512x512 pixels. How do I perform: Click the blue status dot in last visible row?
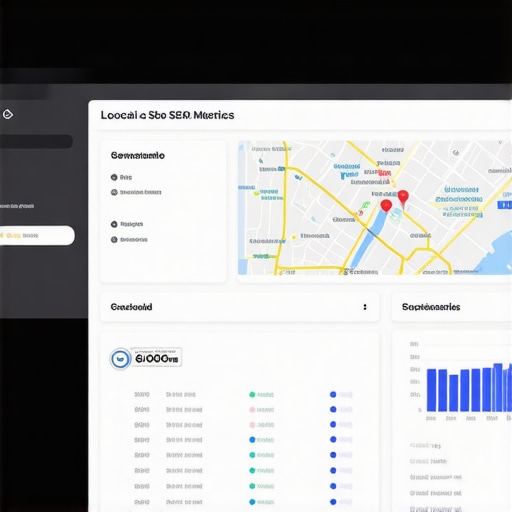[x=252, y=502]
